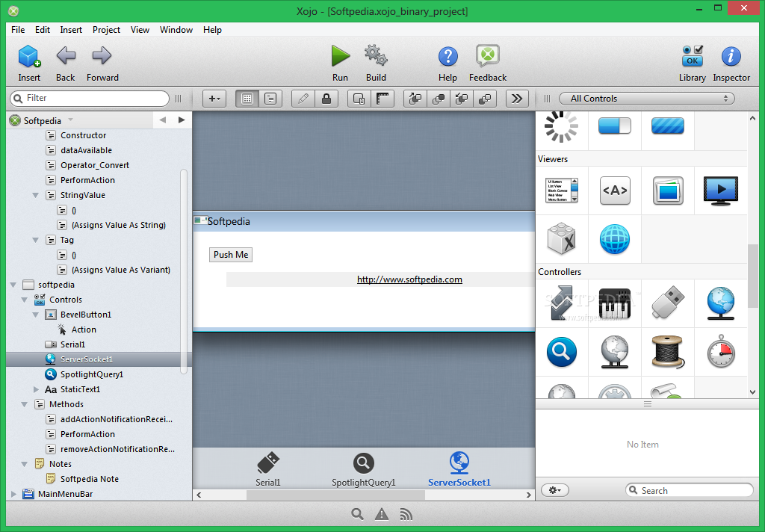Viewport: 765px width, 532px height.
Task: Open the warning issues icon in status bar
Action: click(x=382, y=514)
